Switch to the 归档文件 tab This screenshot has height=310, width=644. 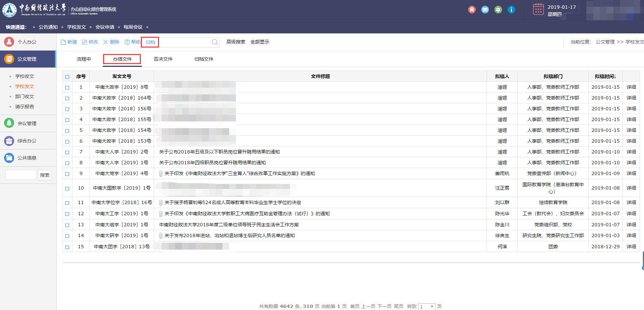pyautogui.click(x=204, y=59)
